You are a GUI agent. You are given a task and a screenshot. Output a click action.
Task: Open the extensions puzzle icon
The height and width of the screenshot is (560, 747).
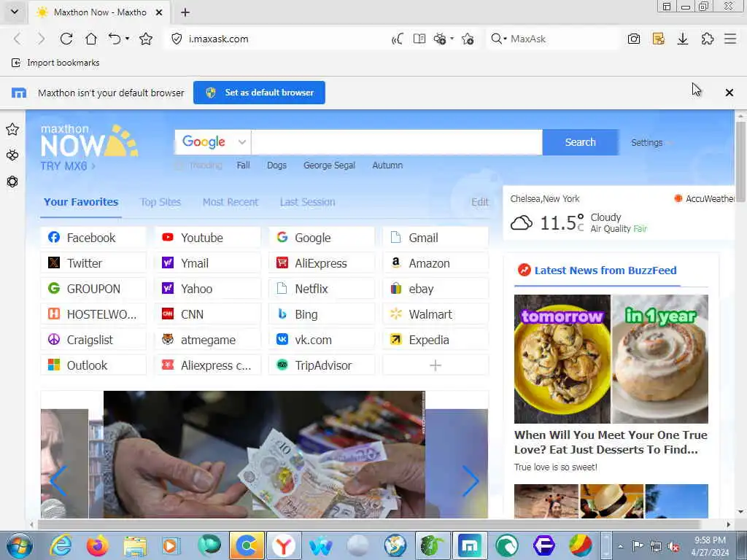(708, 39)
